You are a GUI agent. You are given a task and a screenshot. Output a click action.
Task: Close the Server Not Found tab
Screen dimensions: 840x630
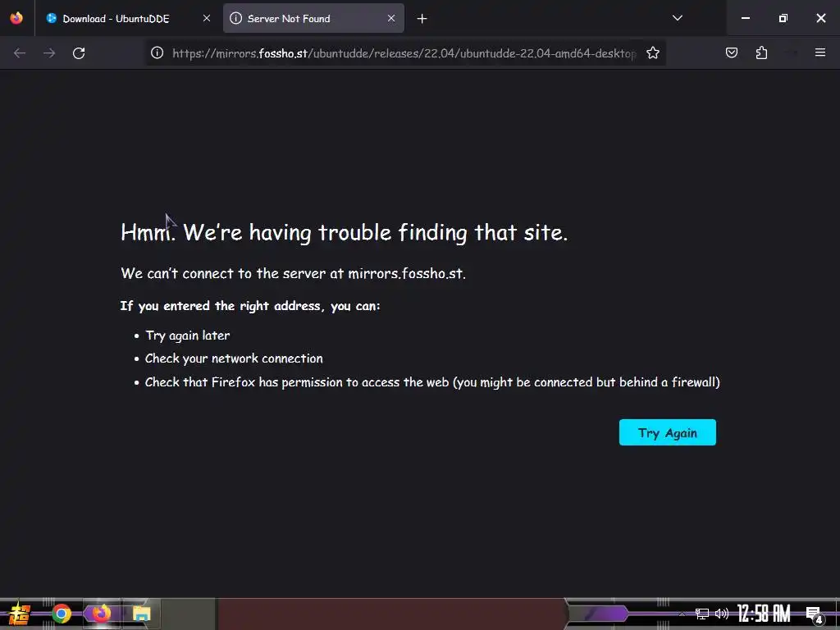click(391, 18)
